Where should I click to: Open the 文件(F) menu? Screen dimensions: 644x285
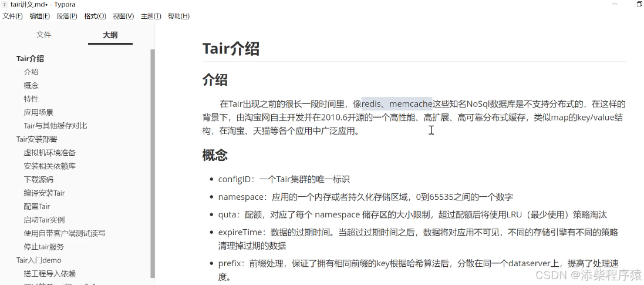click(13, 16)
